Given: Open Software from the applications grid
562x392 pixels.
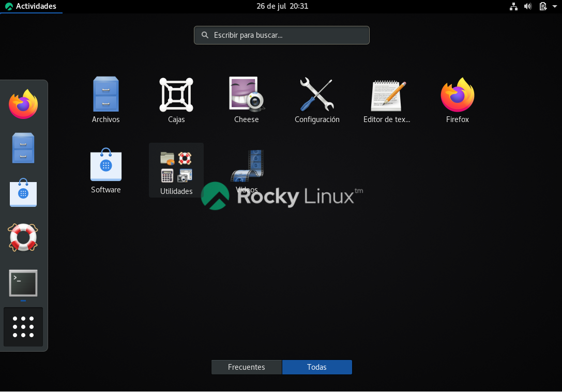Looking at the screenshot, I should coord(106,170).
